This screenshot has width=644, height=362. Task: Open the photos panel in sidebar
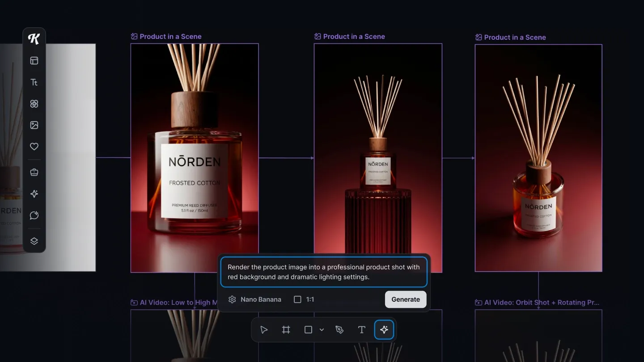[x=34, y=125]
